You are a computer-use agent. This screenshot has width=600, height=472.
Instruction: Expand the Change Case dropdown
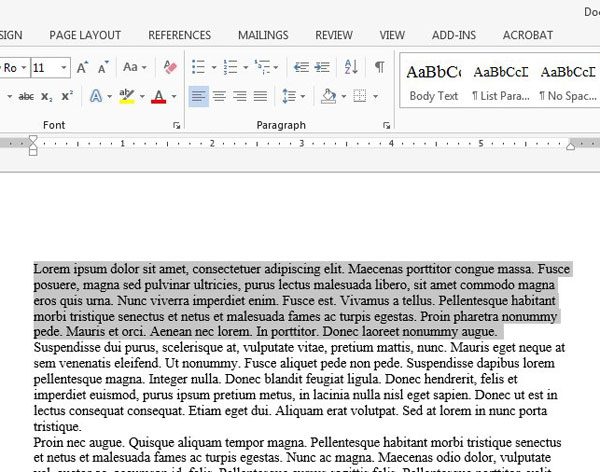[x=134, y=68]
